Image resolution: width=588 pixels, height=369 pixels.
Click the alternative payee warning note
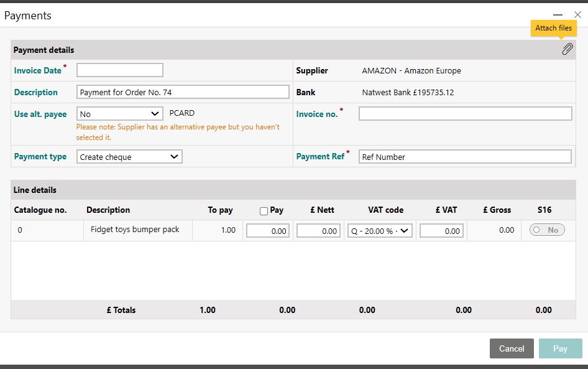178,132
